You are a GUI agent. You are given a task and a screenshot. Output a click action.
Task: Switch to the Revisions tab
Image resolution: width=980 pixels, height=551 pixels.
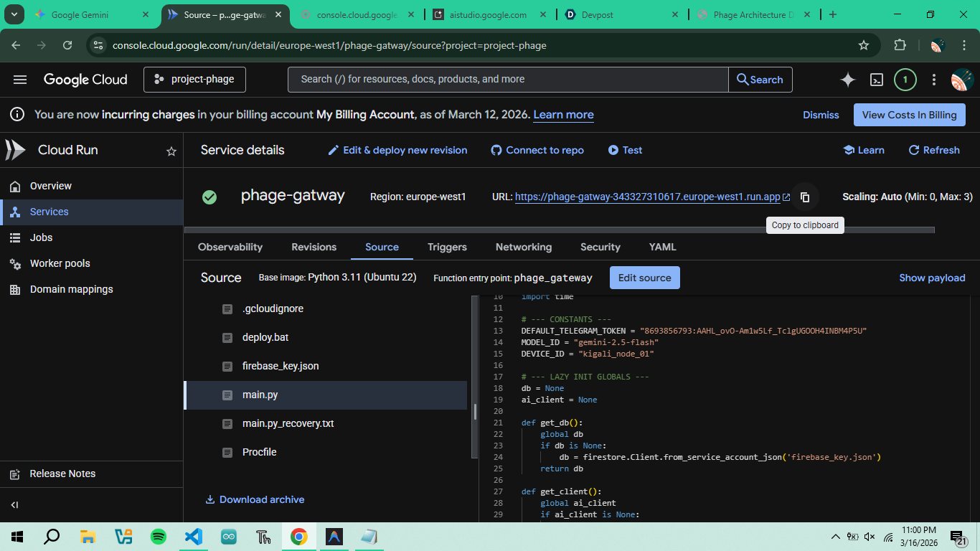point(314,247)
